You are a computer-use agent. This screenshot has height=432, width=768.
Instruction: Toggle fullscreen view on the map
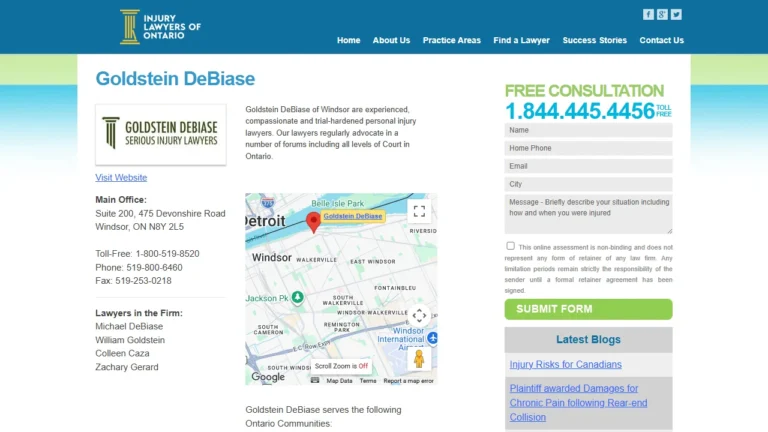pyautogui.click(x=419, y=211)
